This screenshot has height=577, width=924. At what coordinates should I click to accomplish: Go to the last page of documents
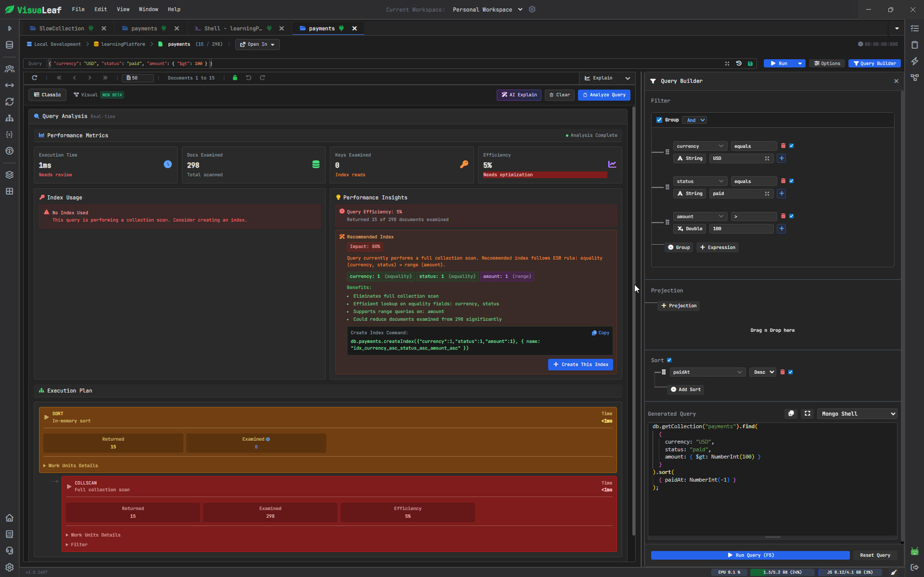pos(105,78)
